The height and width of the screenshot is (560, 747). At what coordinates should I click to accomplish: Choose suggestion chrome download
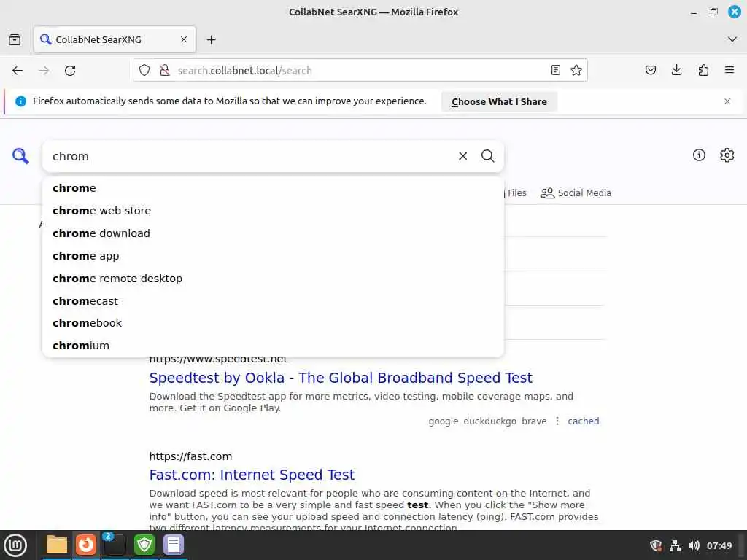pos(273,233)
